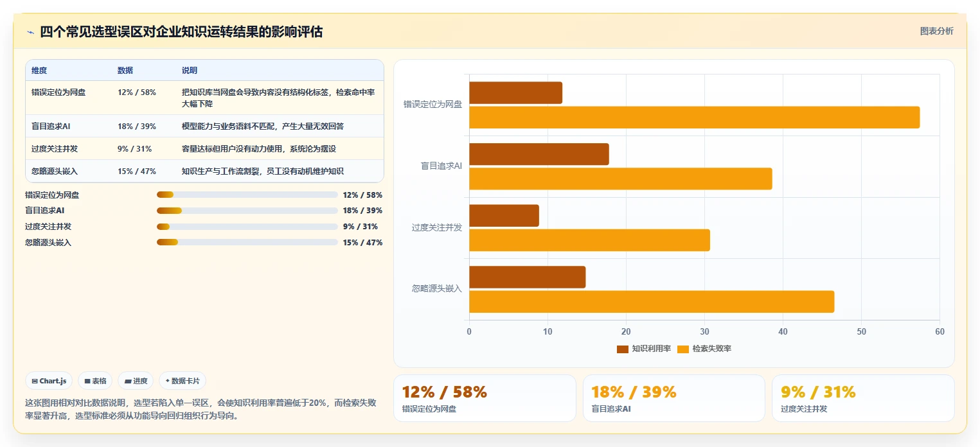The image size is (980, 447).
Task: Click the 错误定位为网盘 table row label
Action: [58, 92]
